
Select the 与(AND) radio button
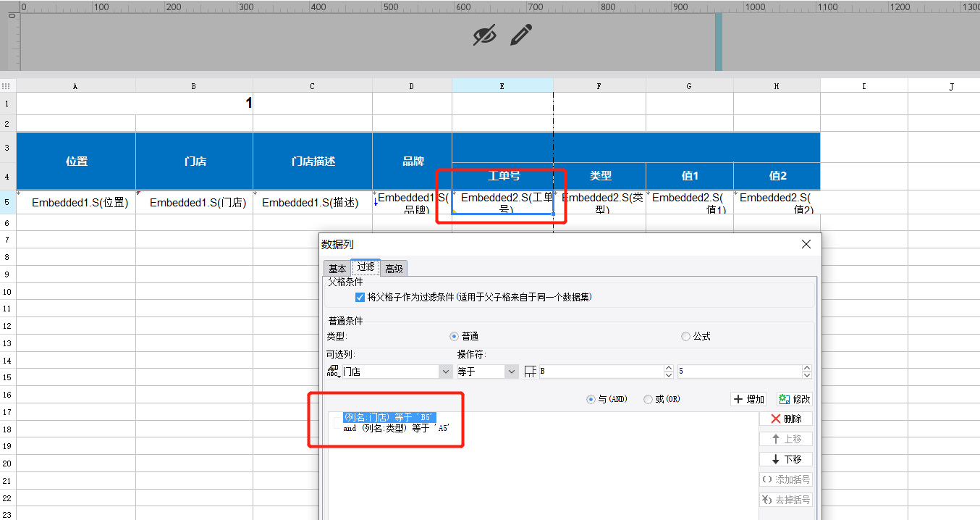(591, 399)
